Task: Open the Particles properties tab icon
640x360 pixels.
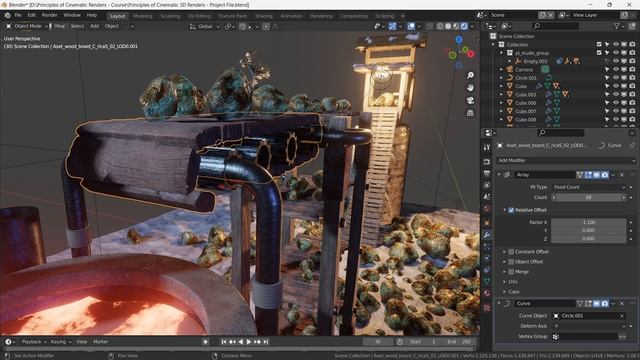Action: coord(487,247)
